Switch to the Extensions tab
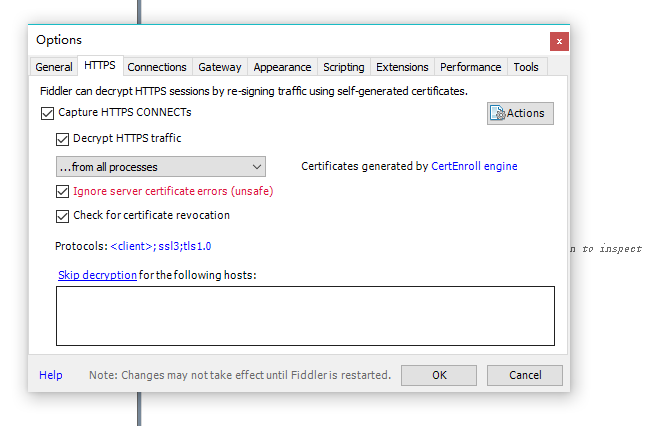This screenshot has width=645, height=426. (x=402, y=67)
